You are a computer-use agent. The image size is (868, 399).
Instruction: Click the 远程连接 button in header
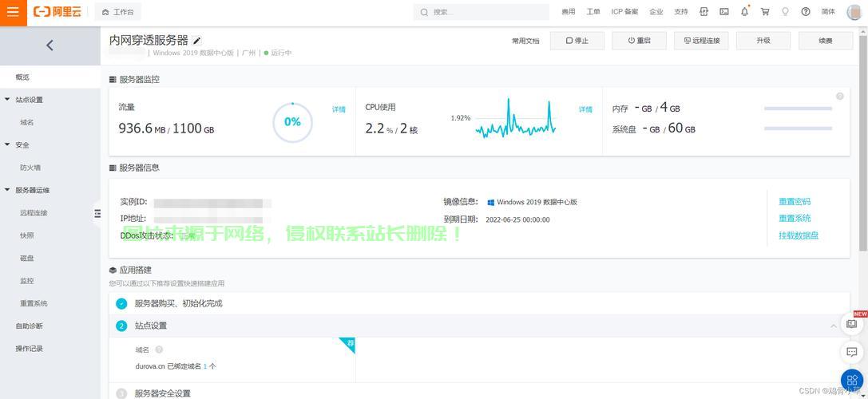pyautogui.click(x=701, y=41)
